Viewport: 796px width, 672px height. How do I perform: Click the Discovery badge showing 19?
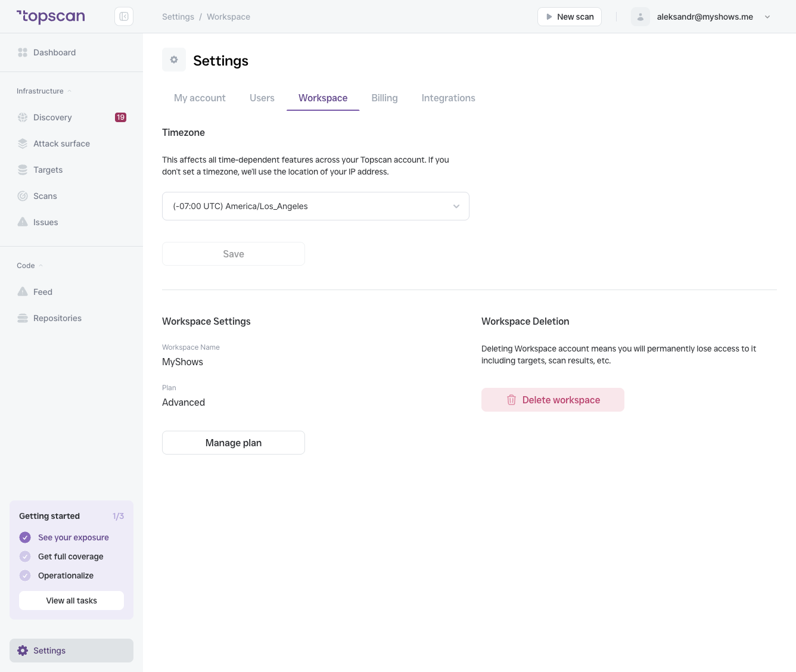pyautogui.click(x=120, y=117)
